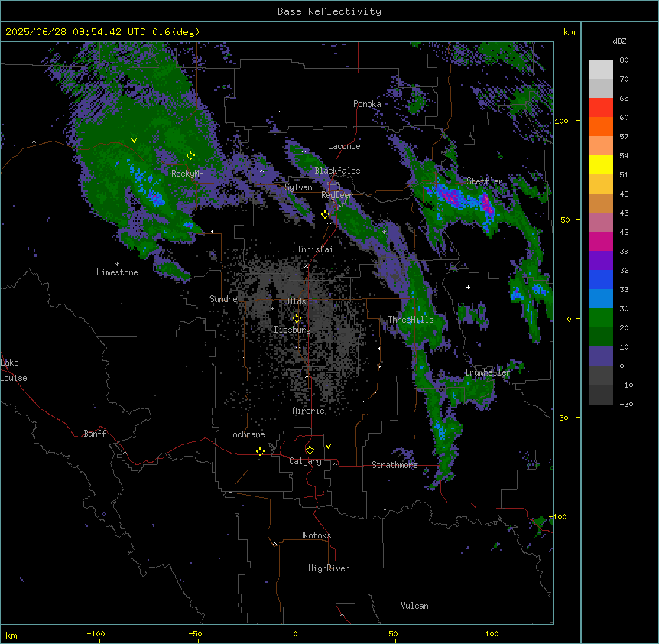Click the light gray 80 dBZ legend swatch
This screenshot has width=659, height=644.
[x=601, y=69]
